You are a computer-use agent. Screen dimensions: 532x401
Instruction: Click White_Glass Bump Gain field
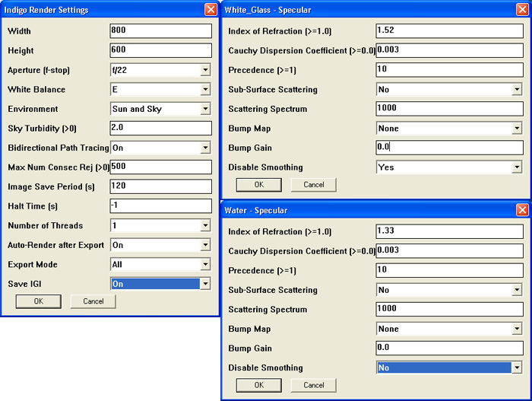pos(450,148)
